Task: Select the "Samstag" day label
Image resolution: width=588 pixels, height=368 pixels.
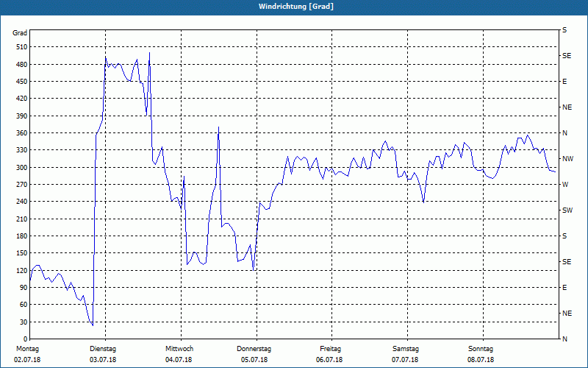Action: click(406, 349)
